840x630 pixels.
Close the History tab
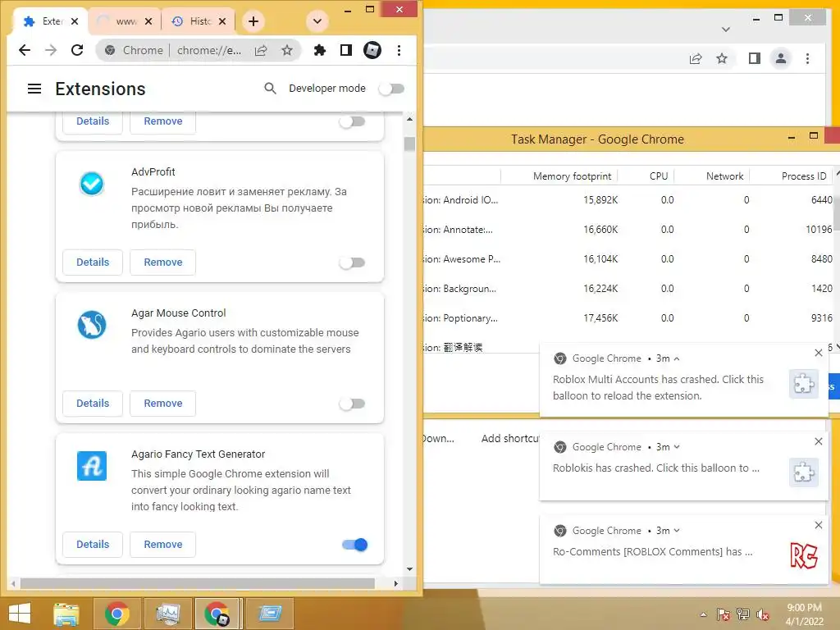click(222, 21)
